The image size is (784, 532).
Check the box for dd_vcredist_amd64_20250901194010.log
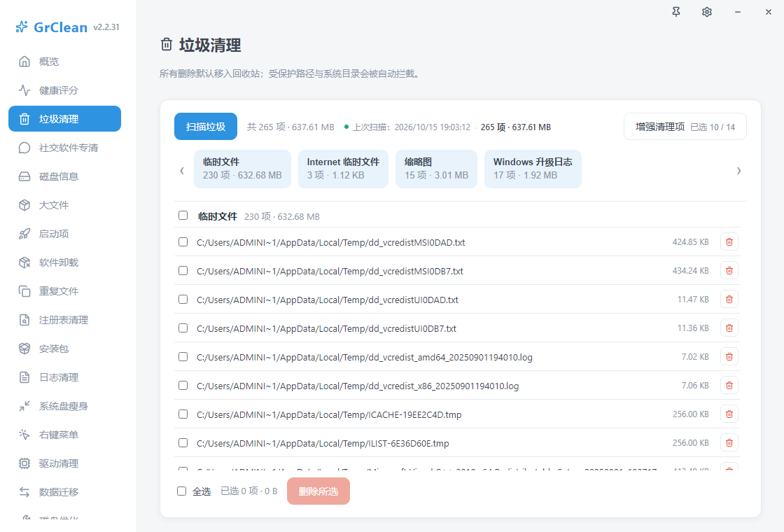[183, 357]
